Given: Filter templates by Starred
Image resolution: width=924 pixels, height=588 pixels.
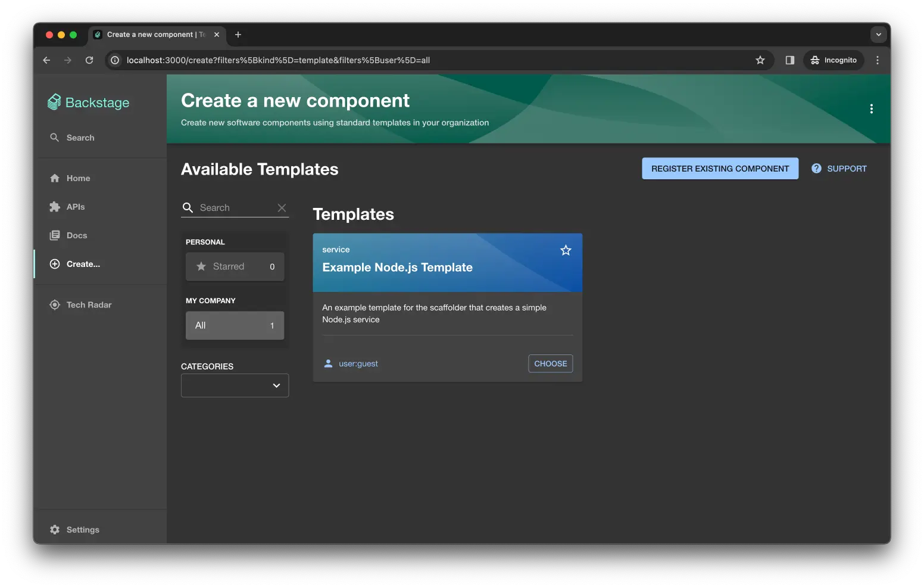Looking at the screenshot, I should pos(235,266).
